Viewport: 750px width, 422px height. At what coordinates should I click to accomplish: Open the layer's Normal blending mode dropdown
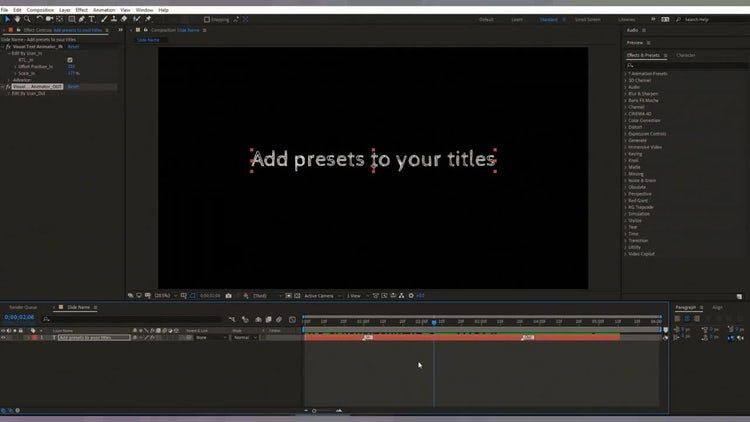(x=244, y=337)
